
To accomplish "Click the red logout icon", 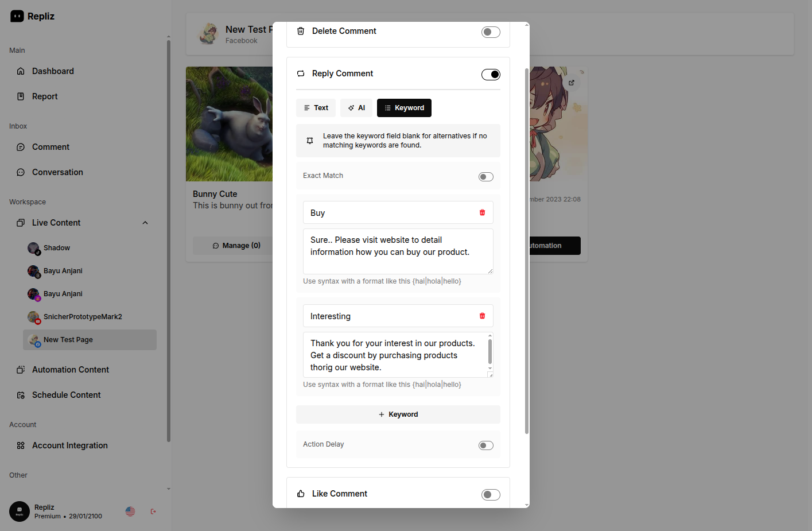I will [x=153, y=511].
